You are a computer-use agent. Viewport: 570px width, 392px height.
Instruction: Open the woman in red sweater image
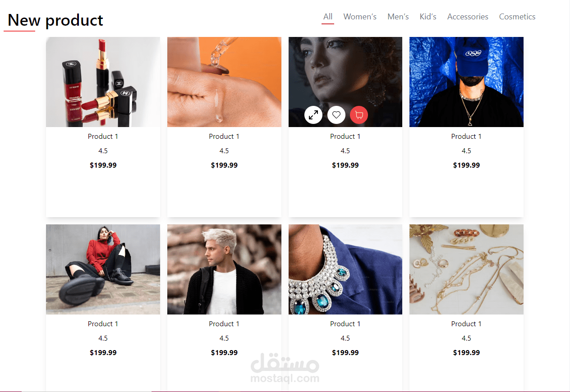(103, 269)
